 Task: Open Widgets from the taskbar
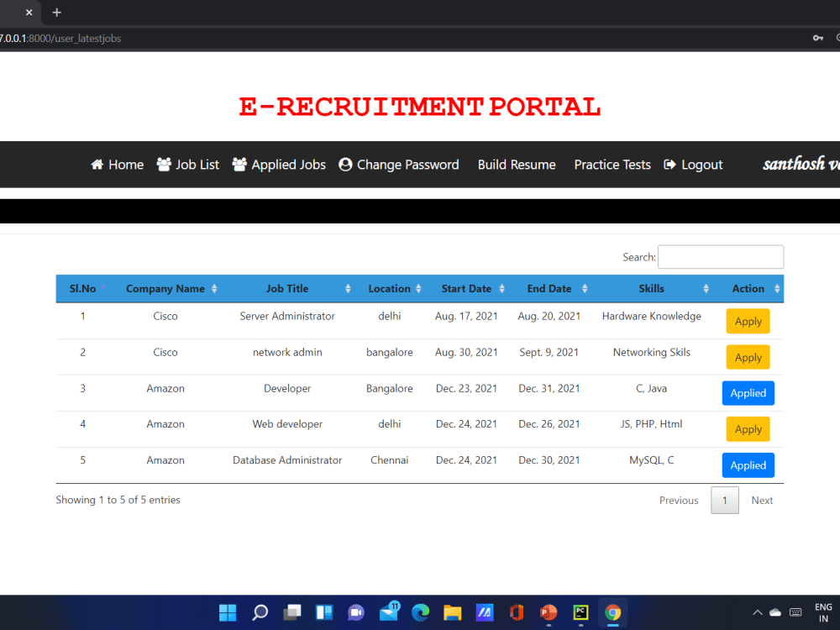[x=324, y=612]
